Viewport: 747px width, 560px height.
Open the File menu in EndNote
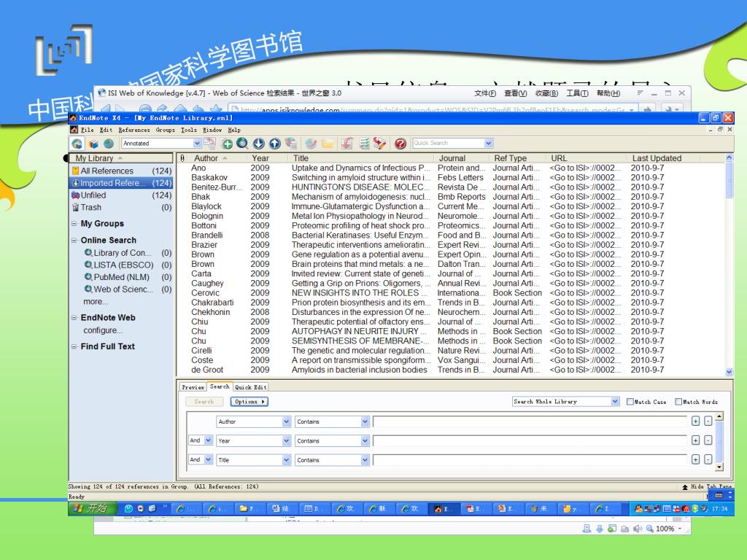tap(88, 130)
